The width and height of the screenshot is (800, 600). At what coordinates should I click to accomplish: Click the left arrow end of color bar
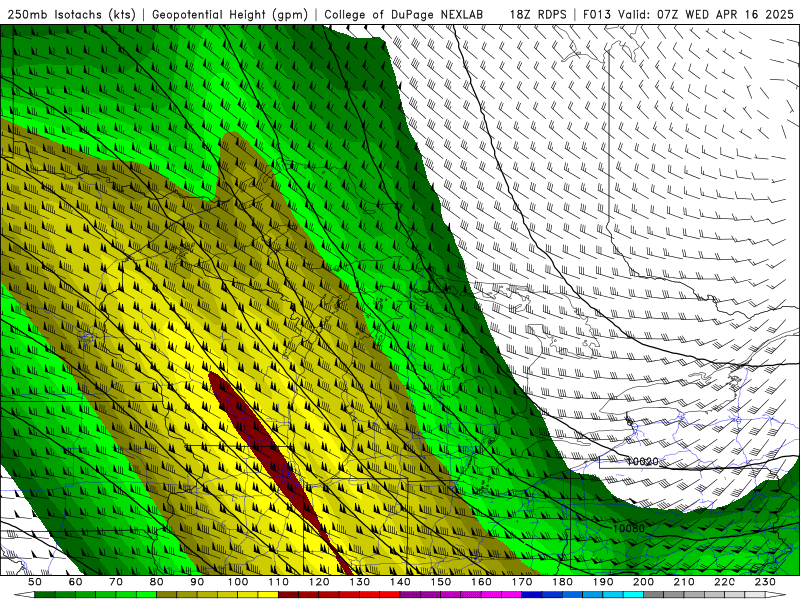click(x=24, y=595)
